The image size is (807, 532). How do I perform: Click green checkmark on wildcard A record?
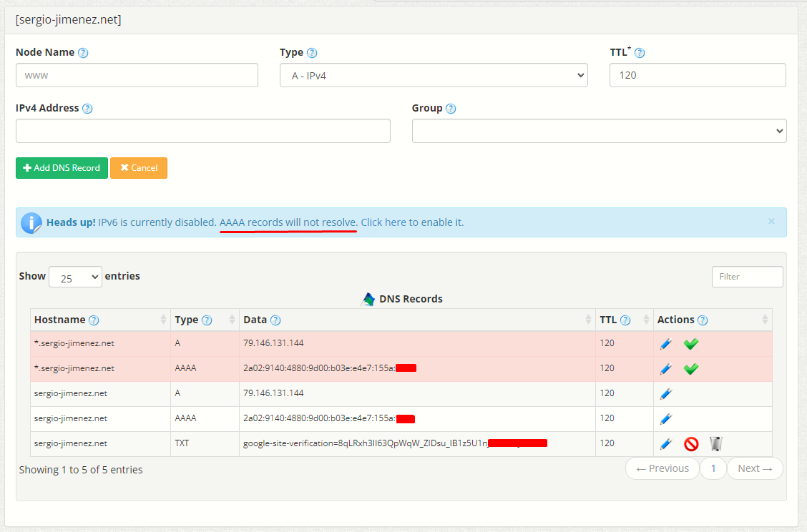pyautogui.click(x=691, y=344)
